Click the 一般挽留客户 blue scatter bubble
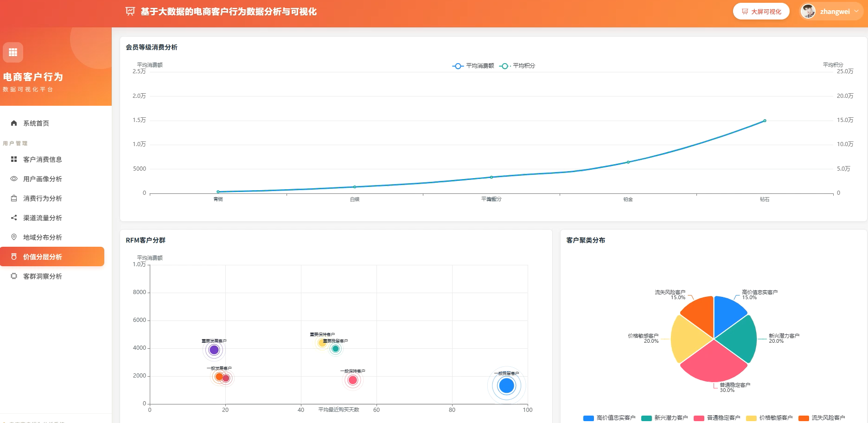 pyautogui.click(x=506, y=385)
